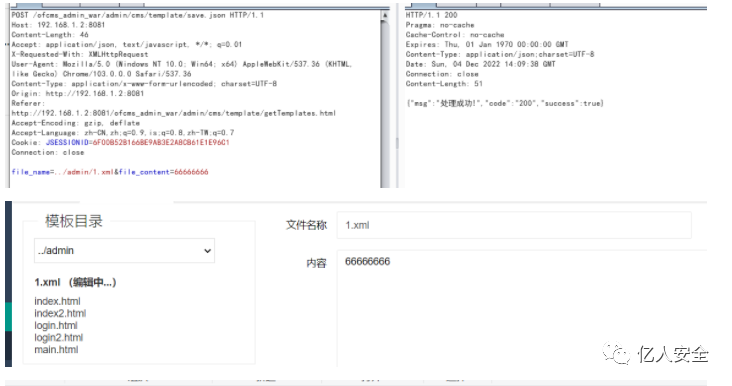Click the 文件名称 field containing 1.xml
732x386 pixels.
coord(514,225)
